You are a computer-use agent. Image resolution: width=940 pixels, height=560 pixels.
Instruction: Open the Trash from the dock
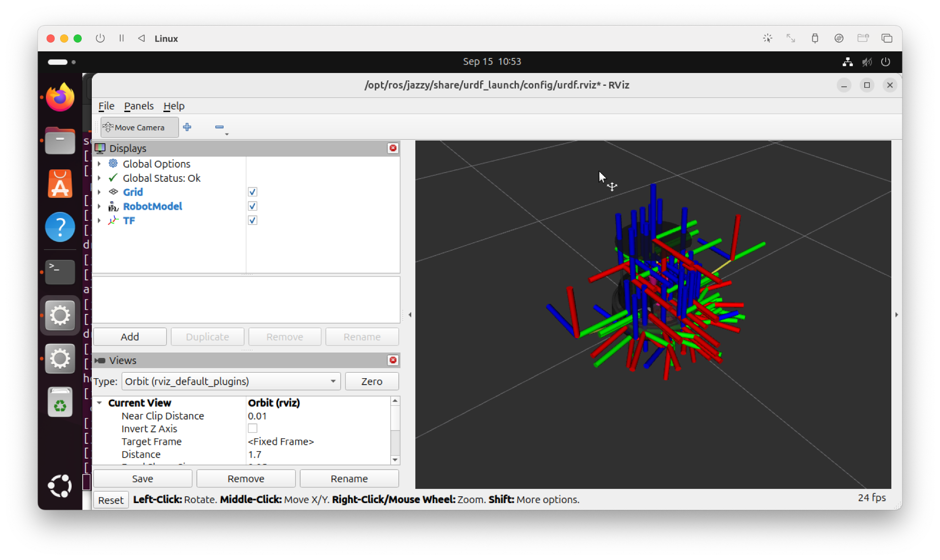coord(60,402)
